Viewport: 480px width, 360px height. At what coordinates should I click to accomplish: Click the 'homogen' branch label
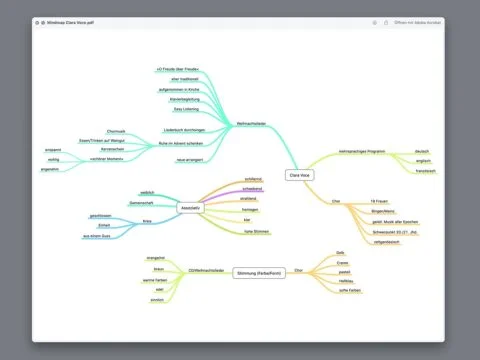tap(250, 210)
